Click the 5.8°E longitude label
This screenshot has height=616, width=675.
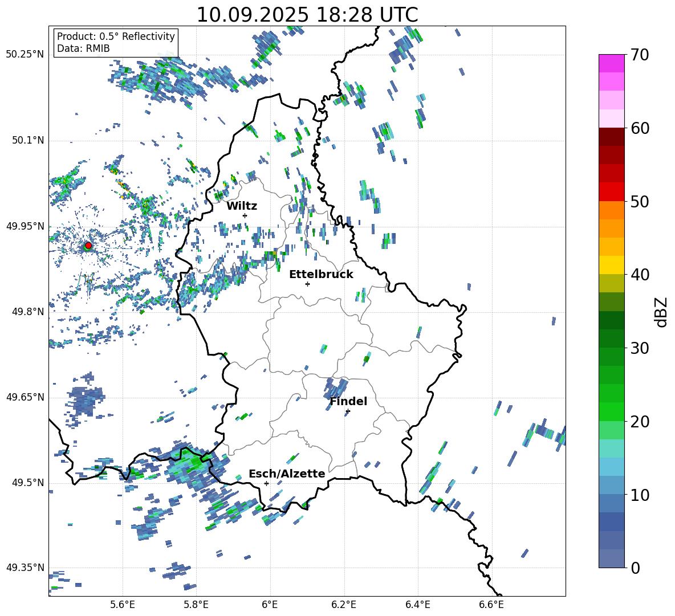coord(196,605)
